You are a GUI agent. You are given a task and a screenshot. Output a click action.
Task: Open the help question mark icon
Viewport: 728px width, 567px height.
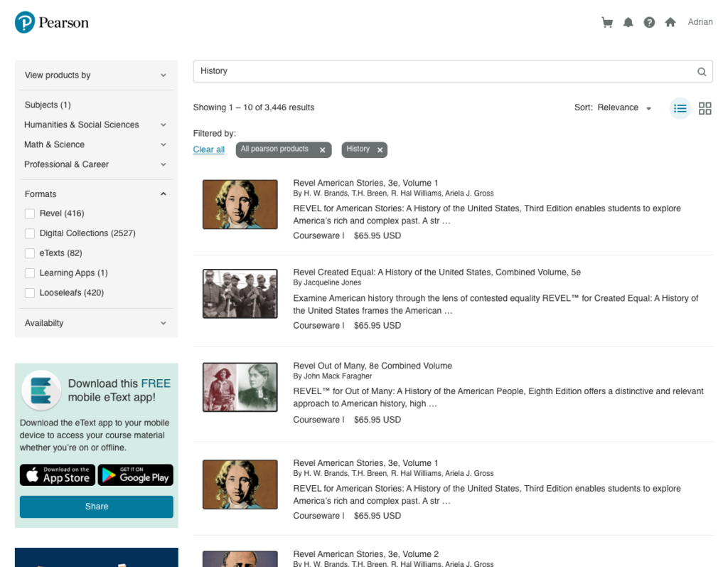[649, 22]
